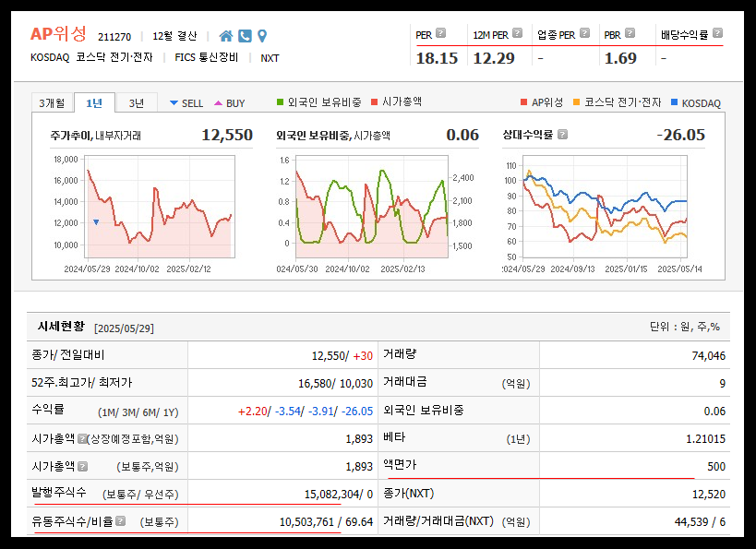Click red AP위성 legend swatch

click(524, 102)
